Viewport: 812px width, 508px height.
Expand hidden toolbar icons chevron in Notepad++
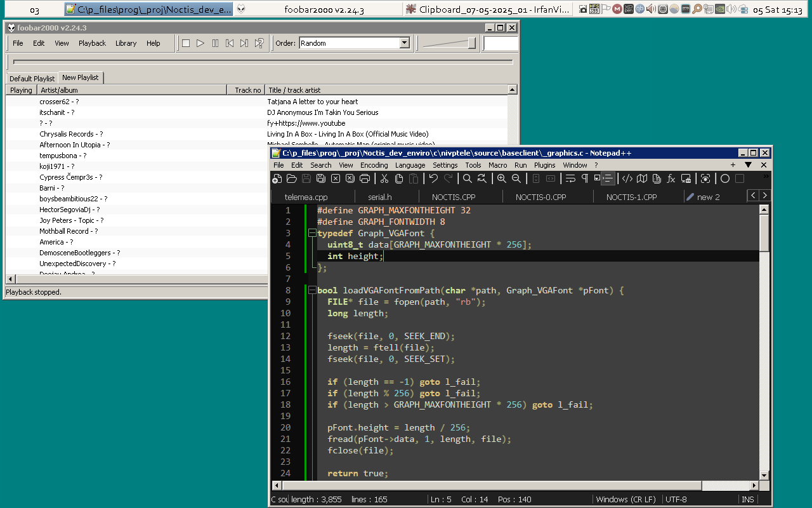click(765, 175)
